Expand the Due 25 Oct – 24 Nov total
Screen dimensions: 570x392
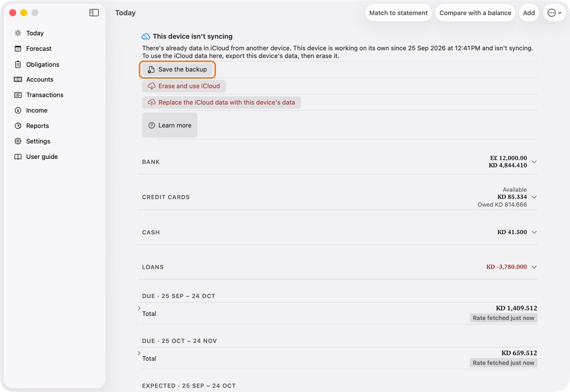click(139, 353)
